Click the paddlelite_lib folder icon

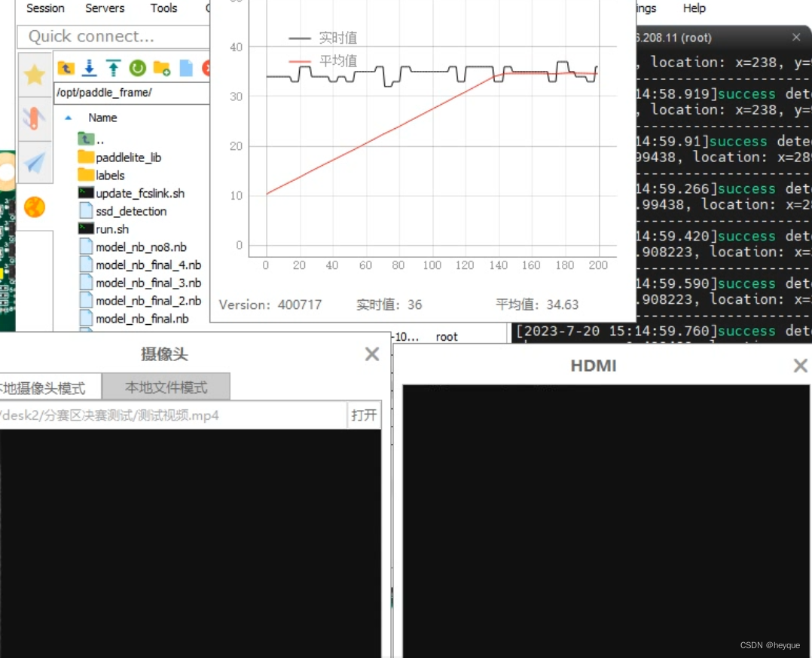click(x=86, y=157)
